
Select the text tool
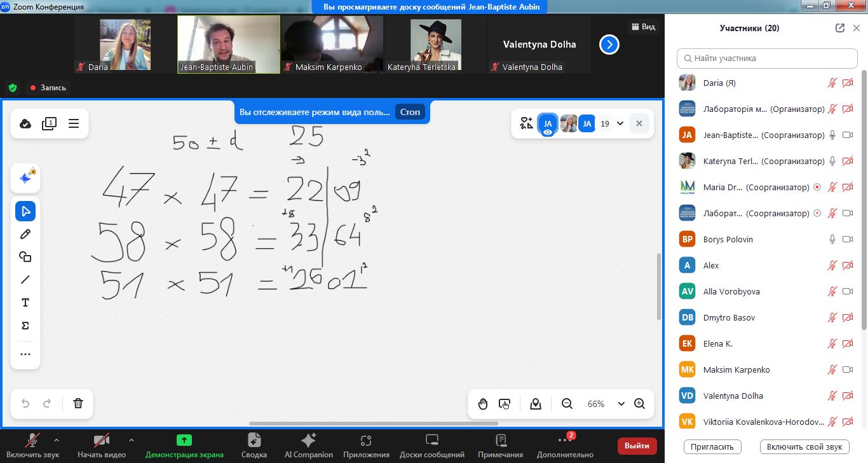[x=25, y=303]
